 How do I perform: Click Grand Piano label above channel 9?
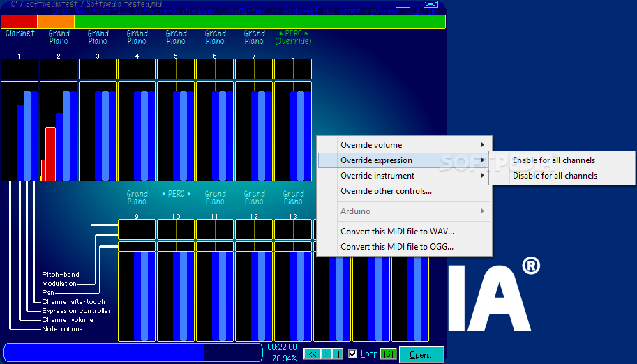tap(137, 197)
